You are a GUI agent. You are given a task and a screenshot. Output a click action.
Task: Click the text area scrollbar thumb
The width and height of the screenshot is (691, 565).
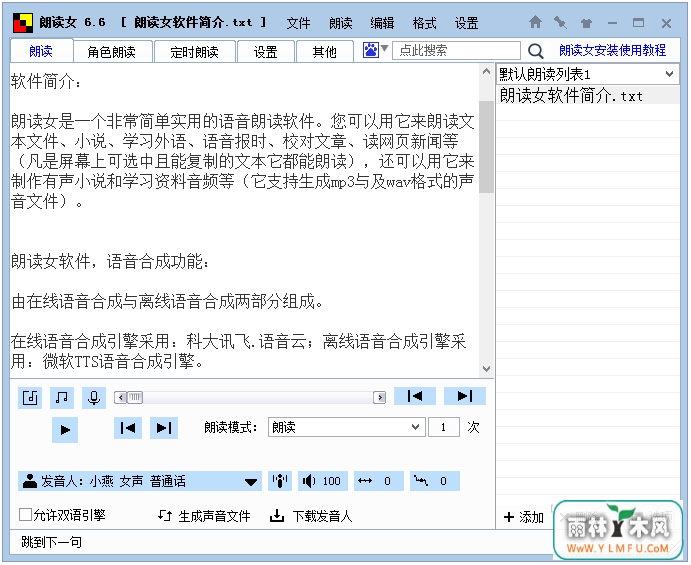pyautogui.click(x=486, y=147)
